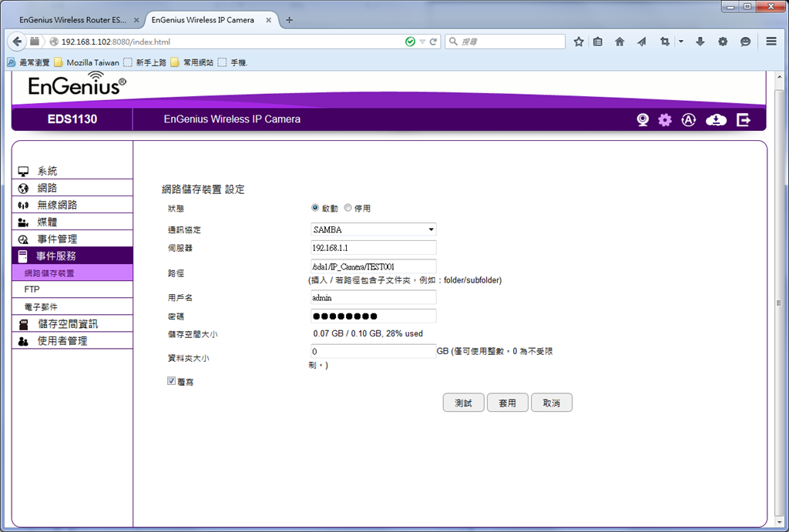Click the chat bubble icon in toolbar

[745, 42]
